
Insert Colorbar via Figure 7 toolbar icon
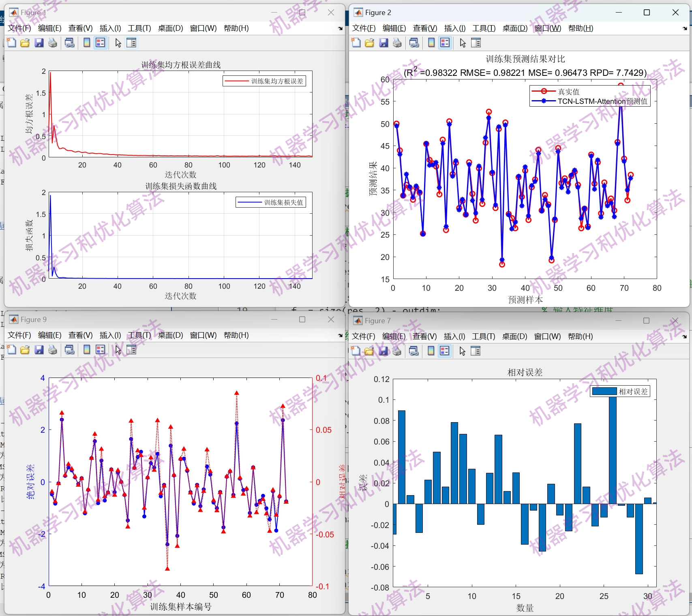pyautogui.click(x=431, y=351)
